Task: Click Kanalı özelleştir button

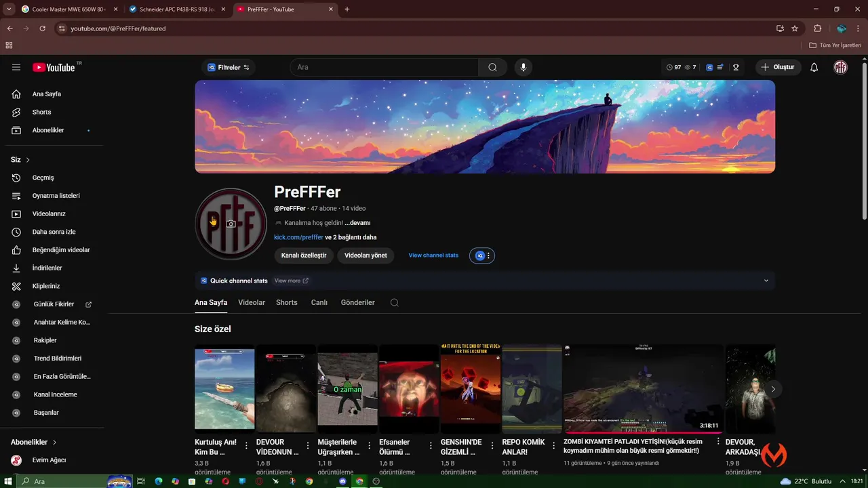Action: pos(304,256)
